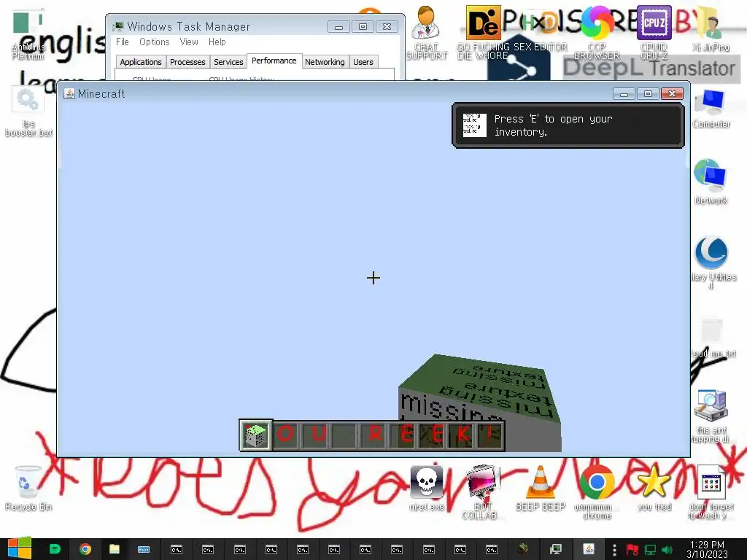Open the clock showing 1:29 PM
This screenshot has height=560, width=747.
click(x=707, y=549)
